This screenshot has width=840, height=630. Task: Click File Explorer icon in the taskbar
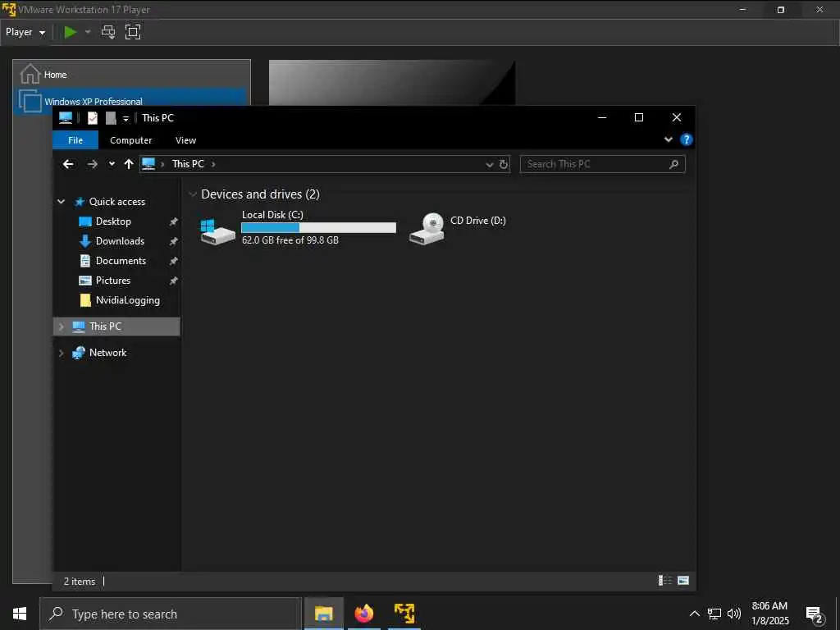pyautogui.click(x=323, y=614)
